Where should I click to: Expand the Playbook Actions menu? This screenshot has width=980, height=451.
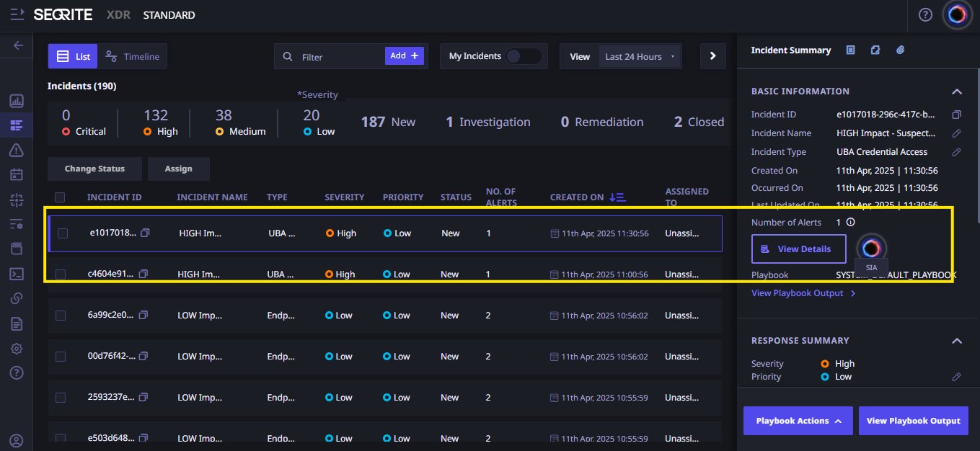click(798, 421)
